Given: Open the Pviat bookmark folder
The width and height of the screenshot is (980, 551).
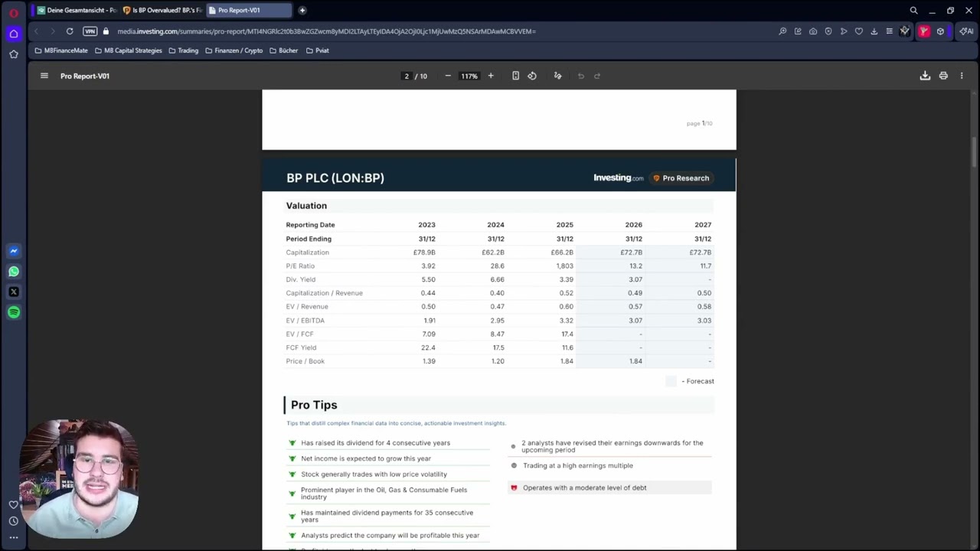Looking at the screenshot, I should tap(317, 51).
